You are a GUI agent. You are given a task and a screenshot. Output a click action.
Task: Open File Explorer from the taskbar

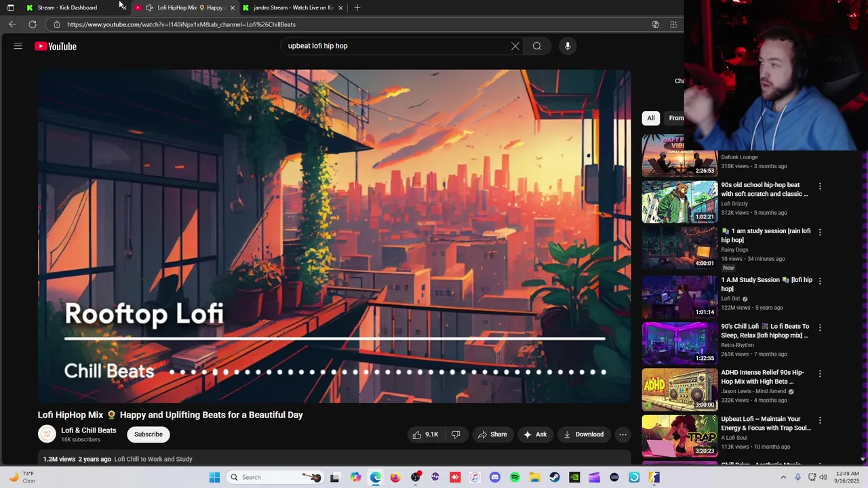coord(534,477)
